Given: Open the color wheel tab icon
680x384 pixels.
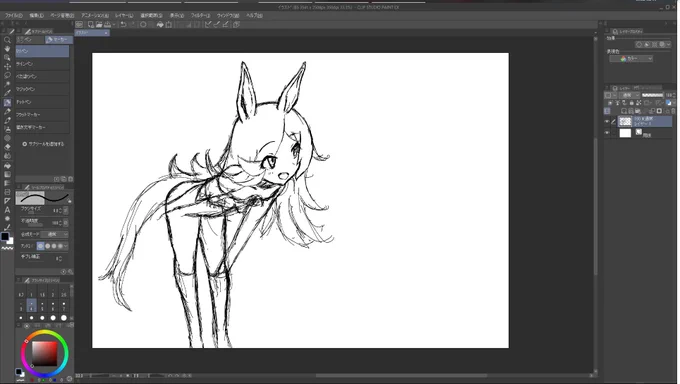Looking at the screenshot, I should pos(27,325).
